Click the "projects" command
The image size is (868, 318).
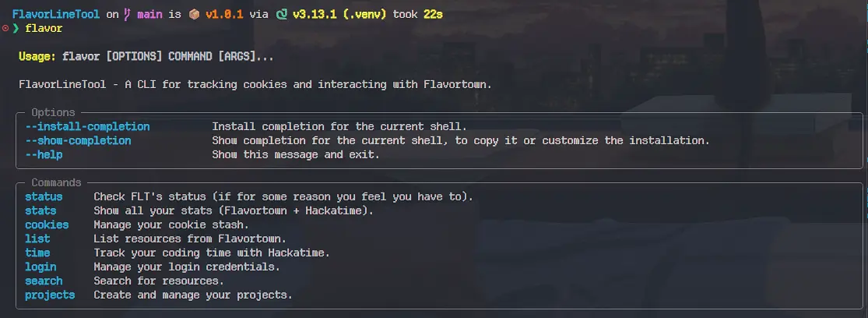(50, 295)
